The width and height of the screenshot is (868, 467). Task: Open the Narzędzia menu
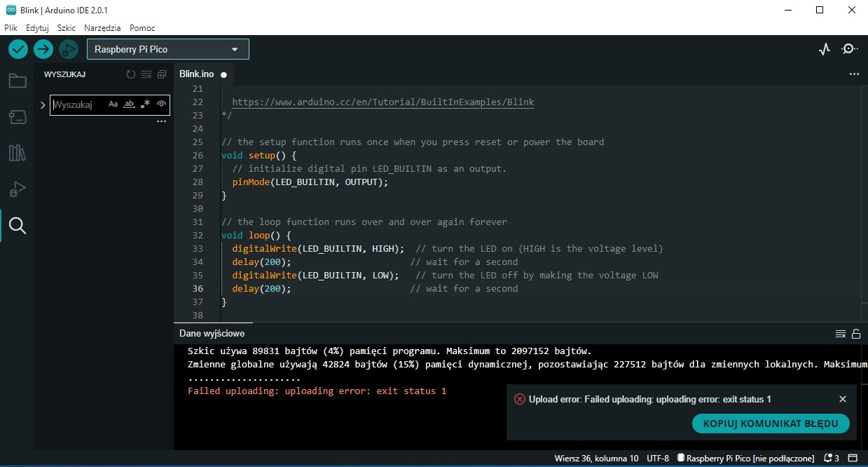point(102,28)
